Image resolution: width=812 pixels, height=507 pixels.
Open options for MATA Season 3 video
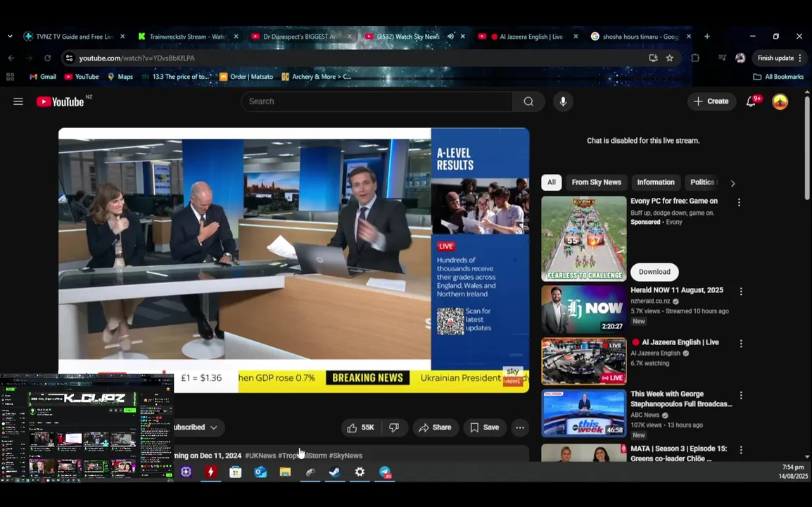point(741,450)
